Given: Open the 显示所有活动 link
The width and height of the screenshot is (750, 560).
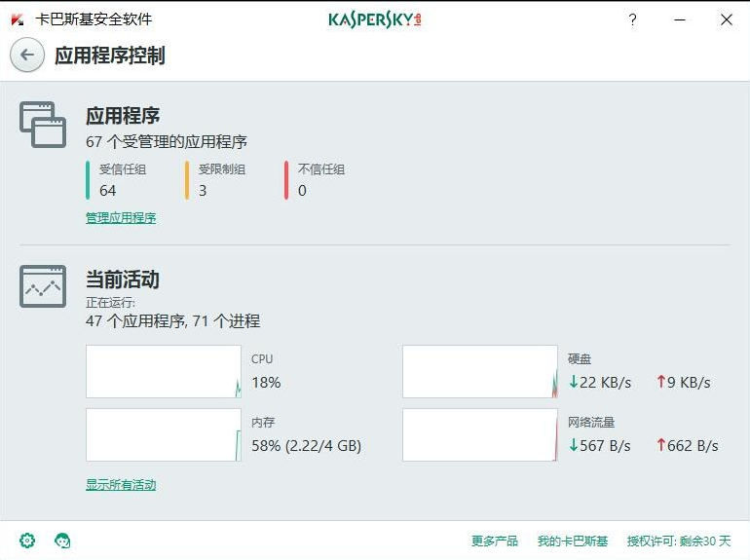Looking at the screenshot, I should pos(121,485).
